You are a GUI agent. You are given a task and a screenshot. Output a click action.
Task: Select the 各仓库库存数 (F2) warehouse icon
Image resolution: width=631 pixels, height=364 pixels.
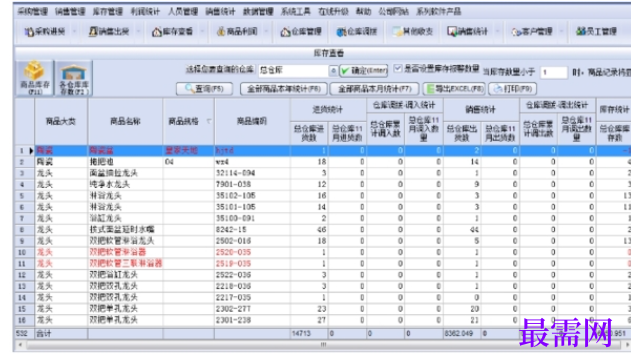74,78
